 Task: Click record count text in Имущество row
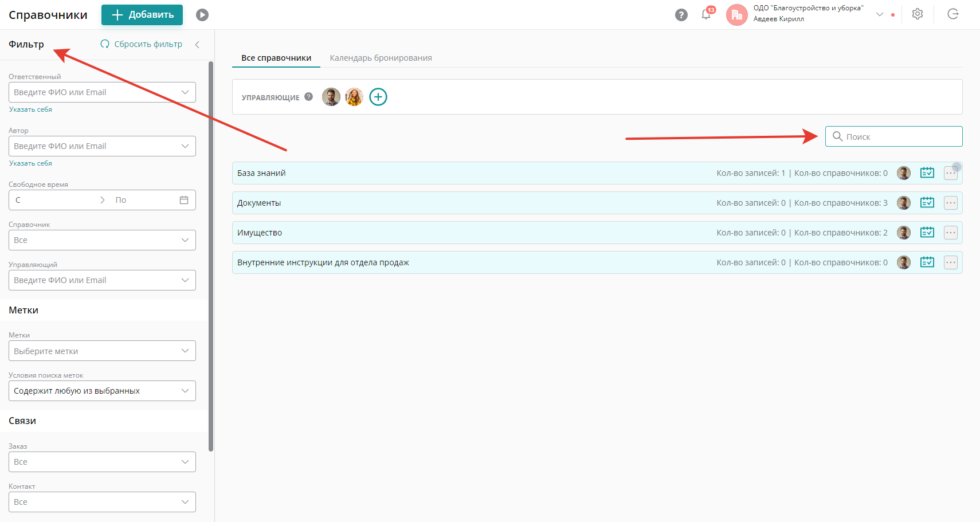click(751, 233)
